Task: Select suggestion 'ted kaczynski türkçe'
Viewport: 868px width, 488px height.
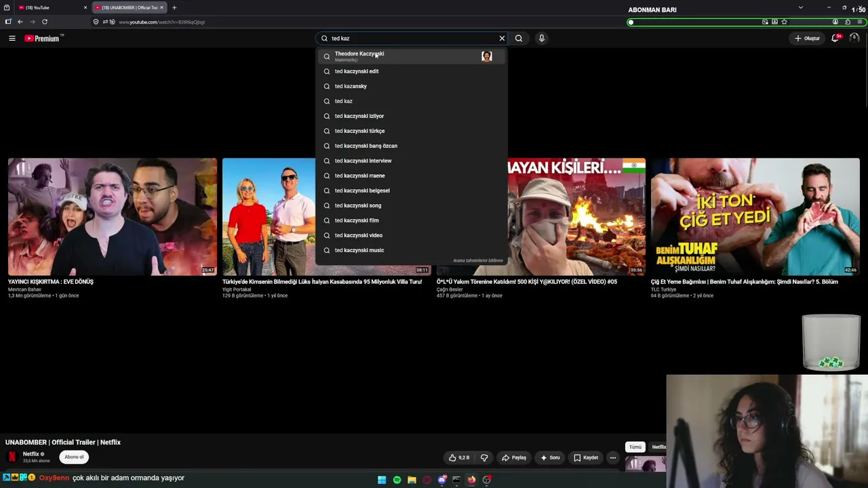Action: (x=412, y=131)
